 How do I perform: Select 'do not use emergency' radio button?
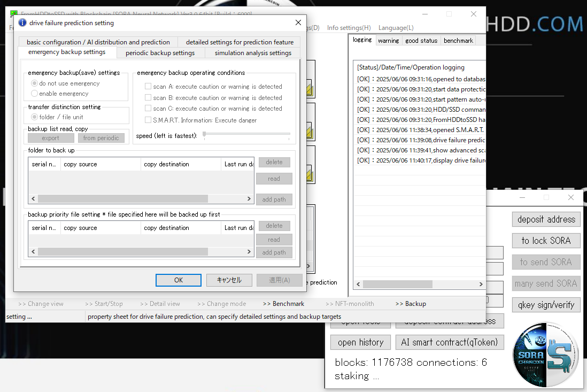(x=34, y=83)
